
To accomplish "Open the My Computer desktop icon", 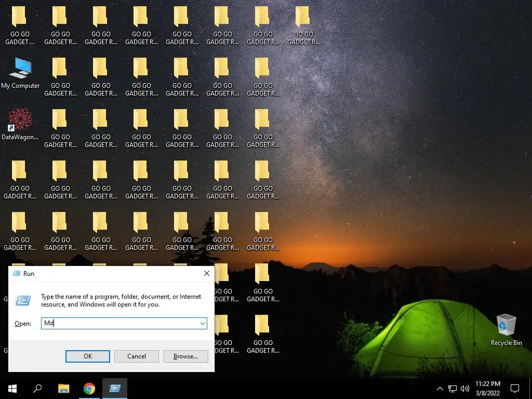I will [20, 73].
